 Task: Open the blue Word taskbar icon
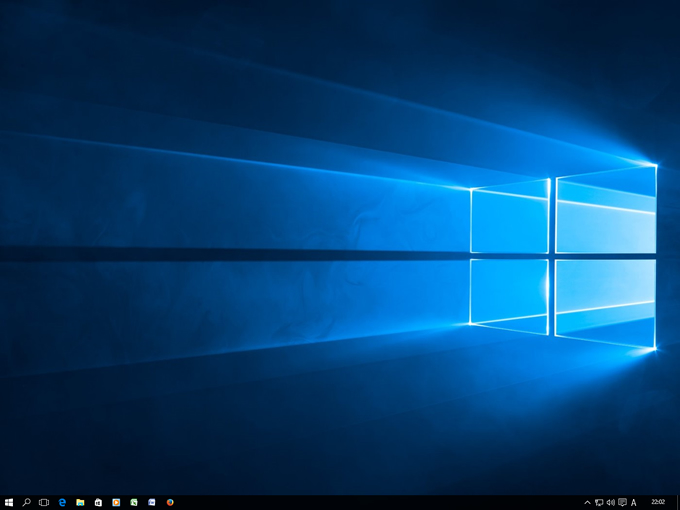click(152, 502)
